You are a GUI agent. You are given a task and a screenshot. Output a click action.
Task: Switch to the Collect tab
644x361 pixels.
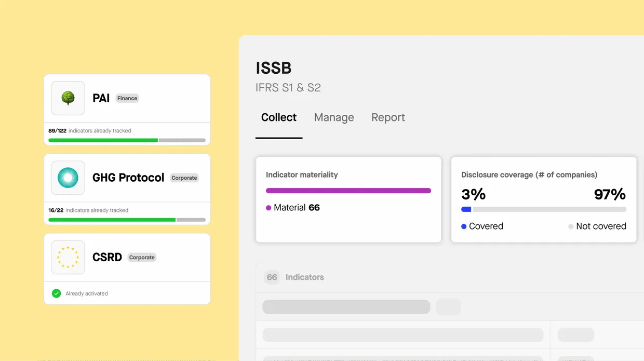tap(279, 117)
